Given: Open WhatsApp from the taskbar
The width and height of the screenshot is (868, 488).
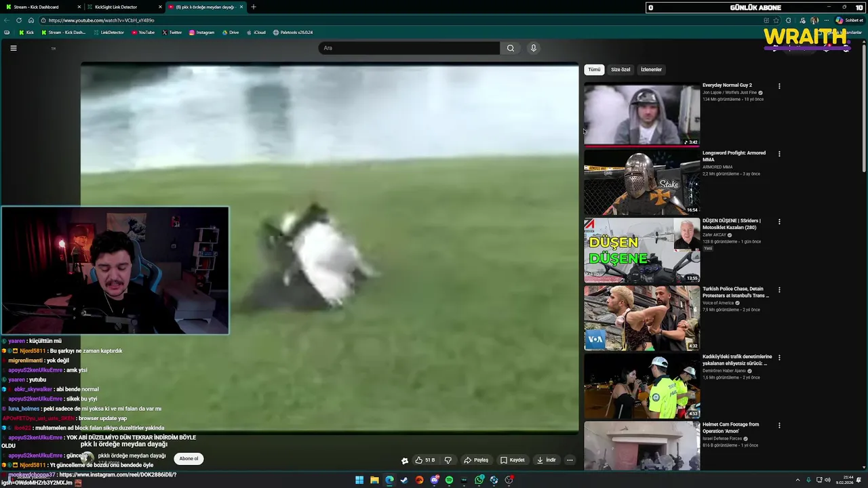Looking at the screenshot, I should point(479,480).
